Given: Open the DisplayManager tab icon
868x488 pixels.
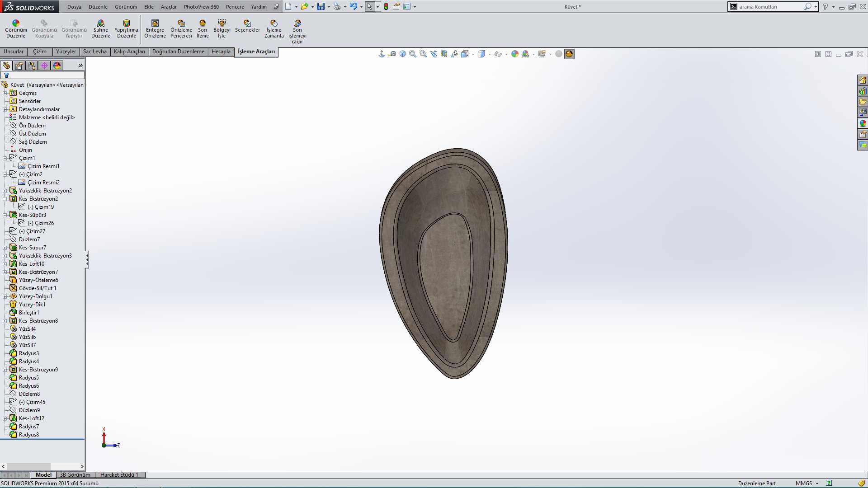Looking at the screenshot, I should [x=57, y=66].
